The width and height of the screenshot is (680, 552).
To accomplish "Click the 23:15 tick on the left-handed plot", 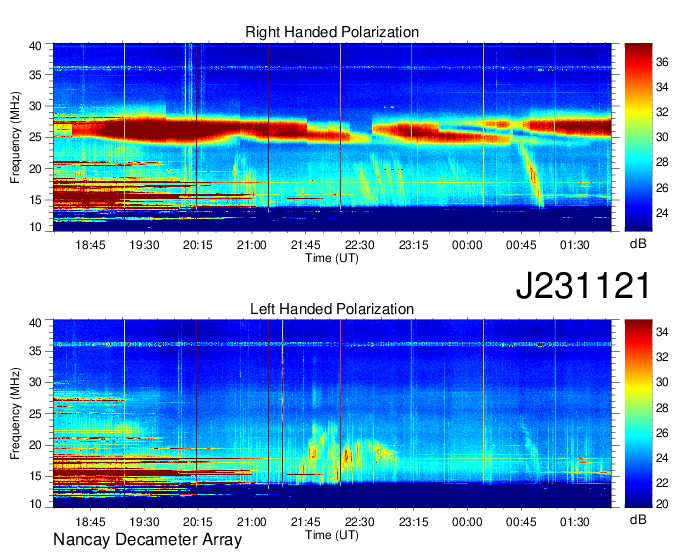I will pos(413,522).
